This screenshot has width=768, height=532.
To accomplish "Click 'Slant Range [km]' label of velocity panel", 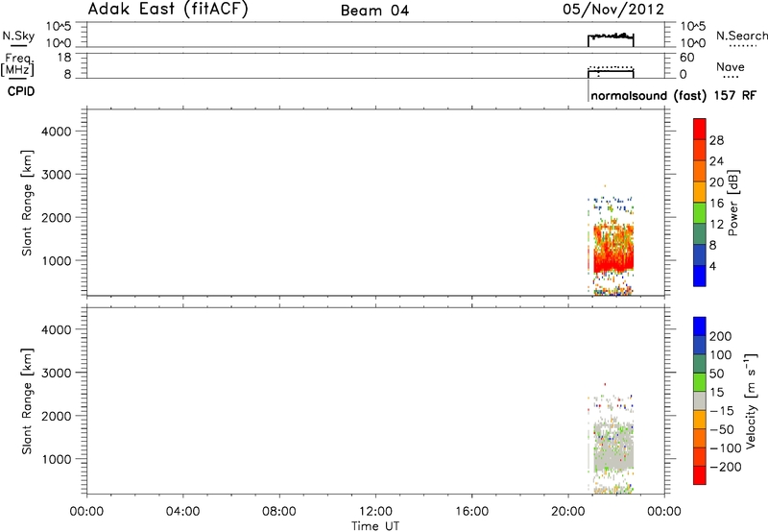I will tap(27, 401).
